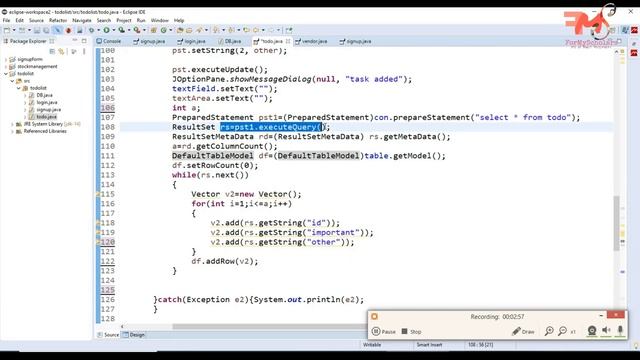
Task: Toggle the Mark Occurrences toolbar button
Action: 58,30
